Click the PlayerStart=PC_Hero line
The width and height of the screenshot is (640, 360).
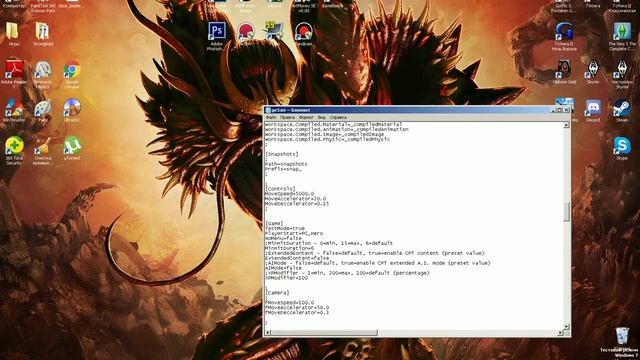[294, 233]
